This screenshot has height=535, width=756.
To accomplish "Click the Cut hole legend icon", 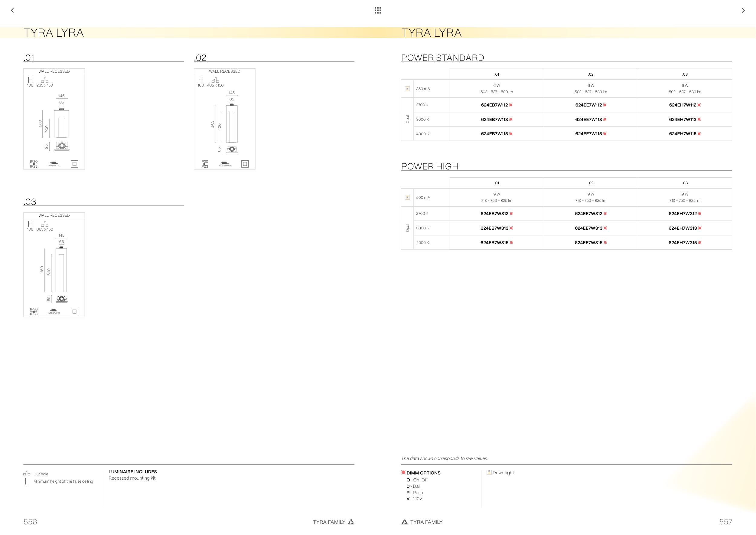I will pos(27,473).
